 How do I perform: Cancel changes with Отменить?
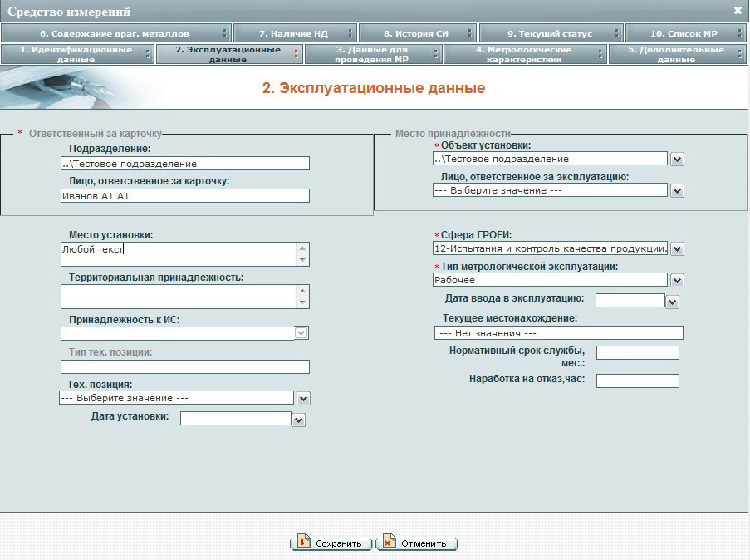(417, 543)
